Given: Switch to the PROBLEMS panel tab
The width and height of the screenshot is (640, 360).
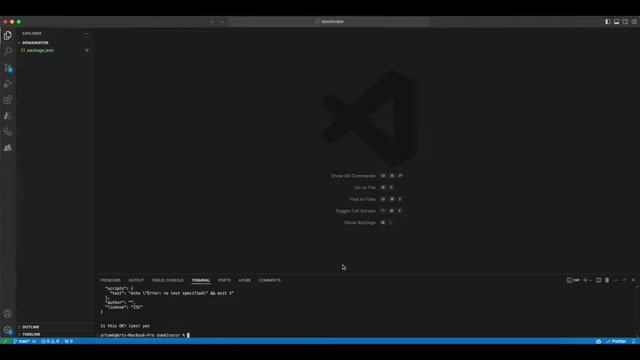Looking at the screenshot, I should [x=110, y=280].
